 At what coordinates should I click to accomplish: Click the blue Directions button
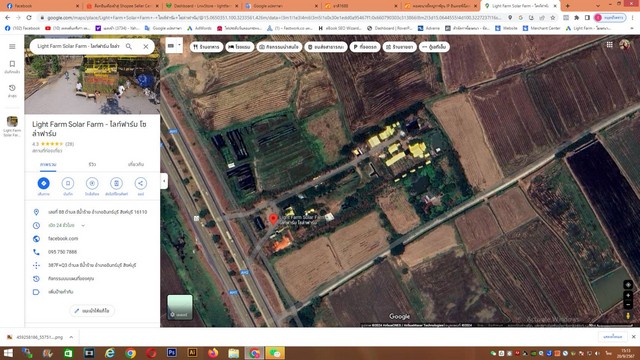pos(44,183)
